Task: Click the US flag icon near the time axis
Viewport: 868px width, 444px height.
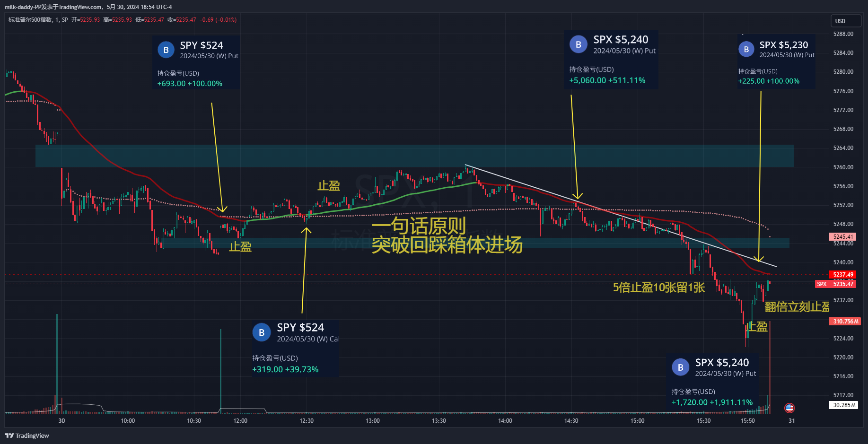Action: (x=789, y=408)
